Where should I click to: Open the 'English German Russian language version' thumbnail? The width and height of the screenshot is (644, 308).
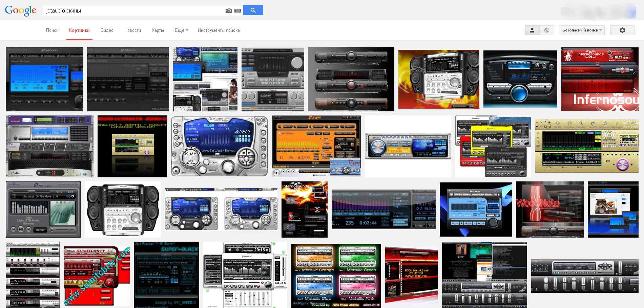click(x=132, y=146)
